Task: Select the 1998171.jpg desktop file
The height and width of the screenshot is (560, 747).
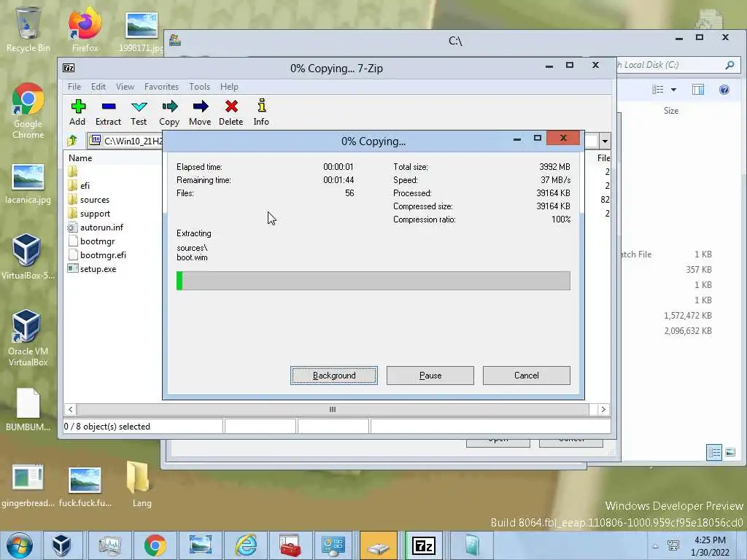Action: point(142,31)
